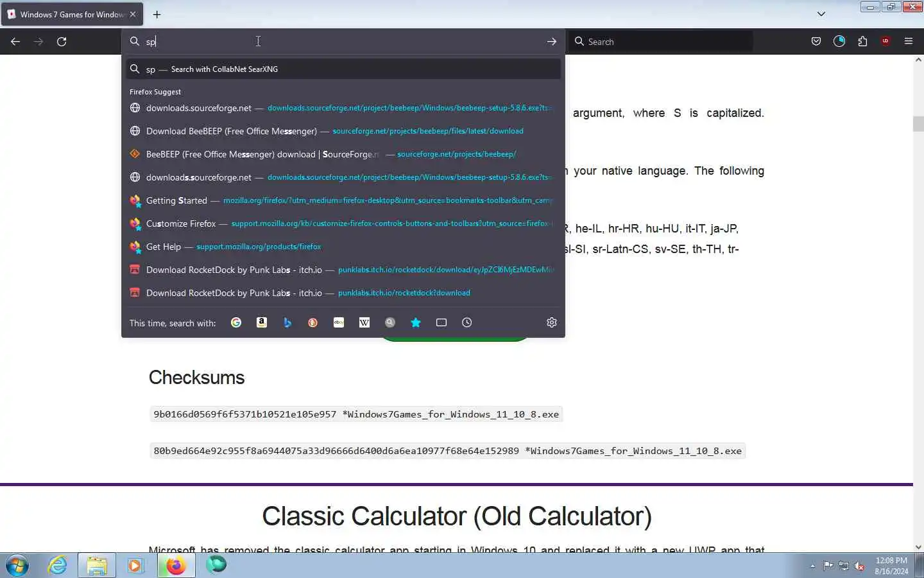
Task: Choose BeeBEEP download | SourceForge suggestion
Action: [x=343, y=154]
